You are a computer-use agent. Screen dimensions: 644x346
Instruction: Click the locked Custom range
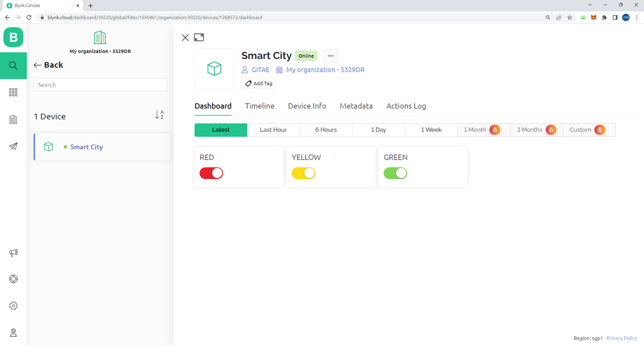click(589, 130)
